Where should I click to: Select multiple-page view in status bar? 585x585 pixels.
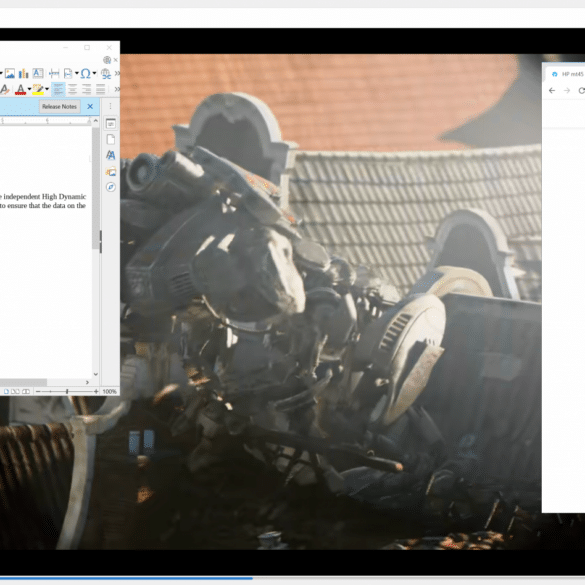tap(15, 391)
